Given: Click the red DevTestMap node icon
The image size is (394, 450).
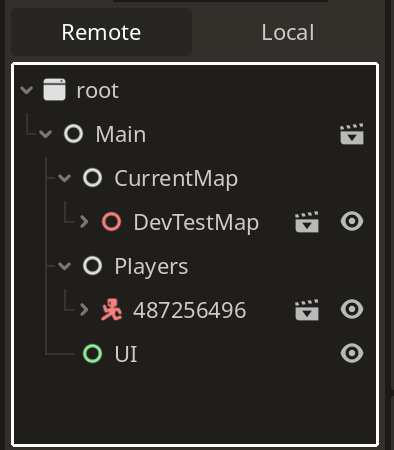Looking at the screenshot, I should (x=111, y=222).
